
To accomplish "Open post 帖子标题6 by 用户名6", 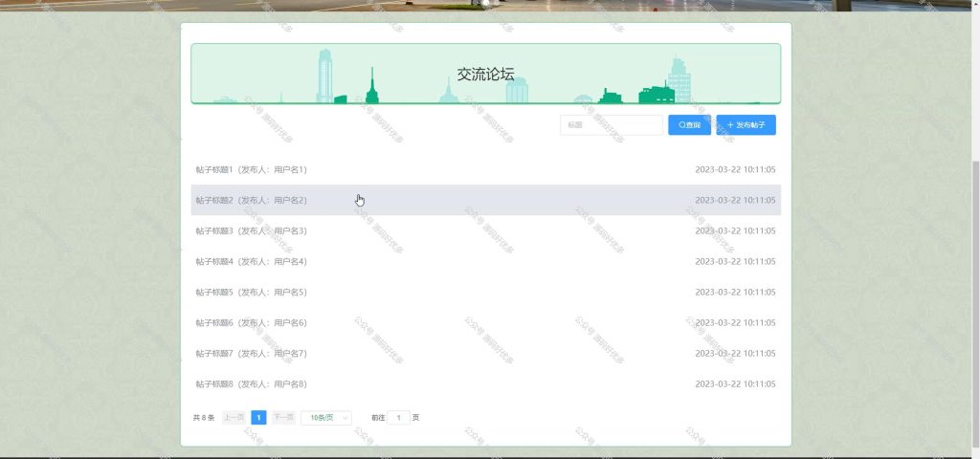I will [x=485, y=322].
